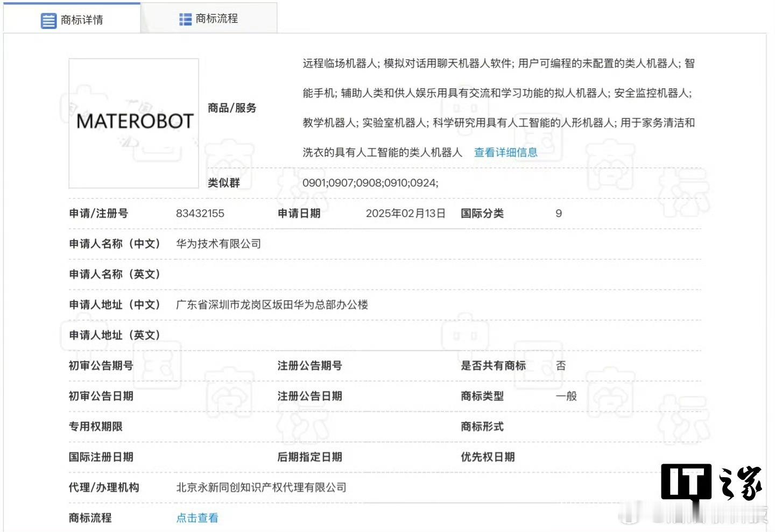Click the 初审公告日期 label

(101, 396)
